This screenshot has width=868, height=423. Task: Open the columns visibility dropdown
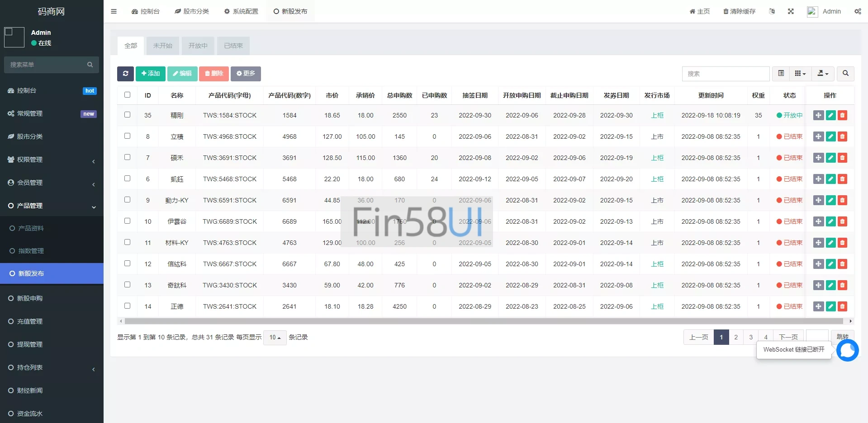[800, 74]
